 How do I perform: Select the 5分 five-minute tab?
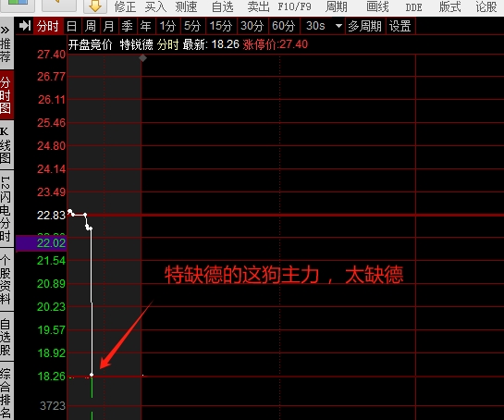click(x=192, y=26)
